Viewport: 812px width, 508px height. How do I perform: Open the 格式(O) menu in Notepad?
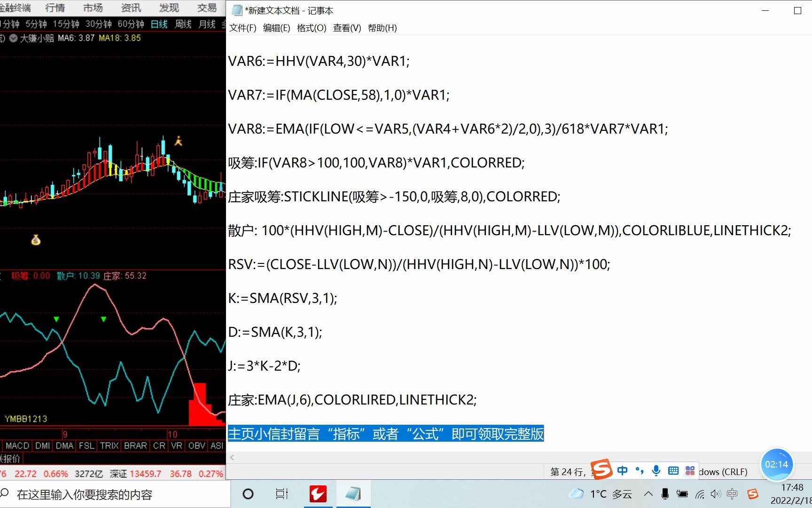tap(311, 28)
